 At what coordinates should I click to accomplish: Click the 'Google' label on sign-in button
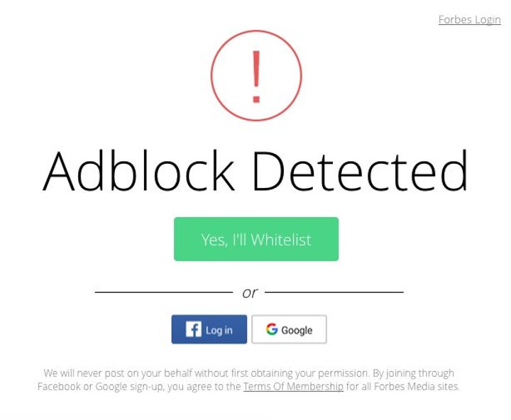[297, 330]
